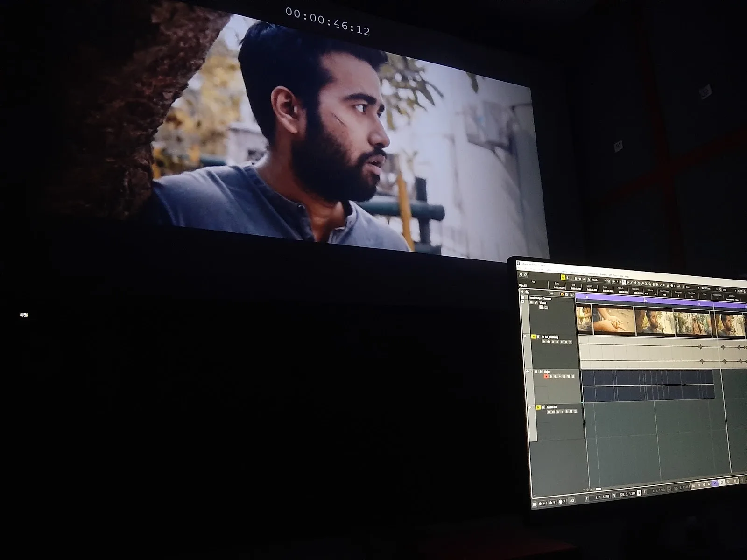Solo the Audio 01 track
The width and height of the screenshot is (747, 560).
[543, 407]
